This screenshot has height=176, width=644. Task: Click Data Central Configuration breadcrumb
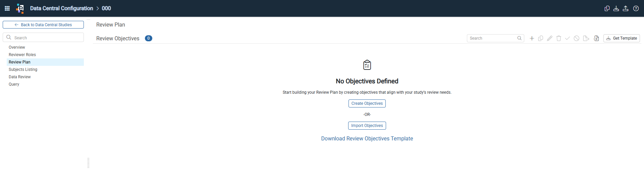pos(61,8)
